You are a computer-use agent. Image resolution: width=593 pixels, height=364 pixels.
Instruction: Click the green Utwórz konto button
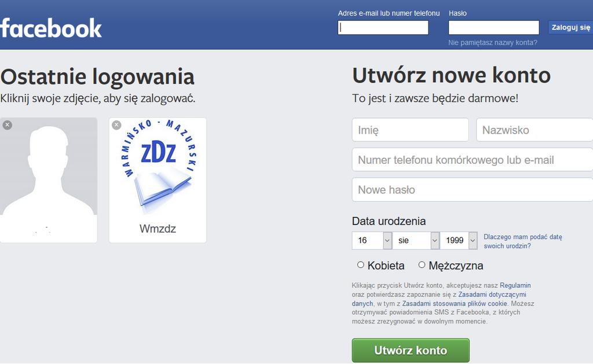pyautogui.click(x=411, y=350)
